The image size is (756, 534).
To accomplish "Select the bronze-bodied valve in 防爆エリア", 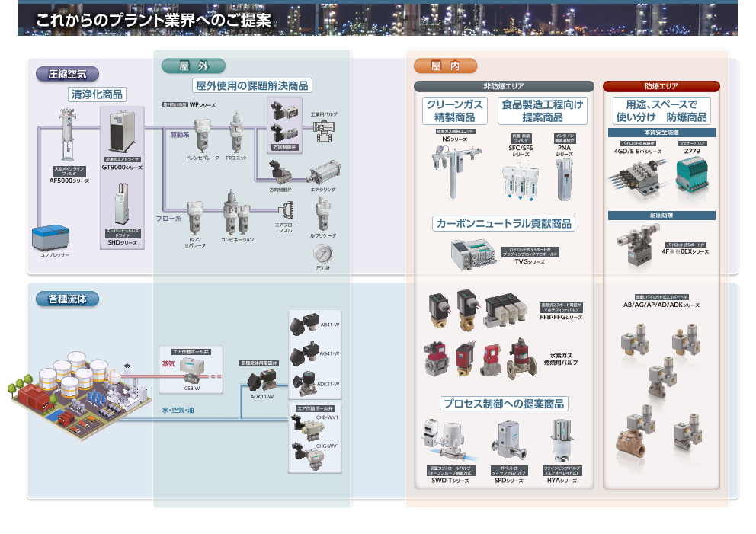I will [636, 433].
